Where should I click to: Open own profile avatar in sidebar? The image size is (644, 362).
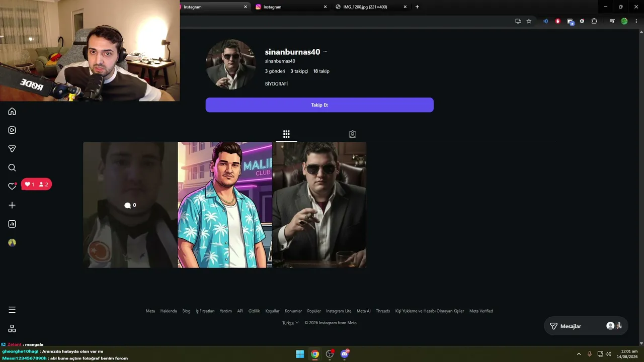tap(12, 242)
